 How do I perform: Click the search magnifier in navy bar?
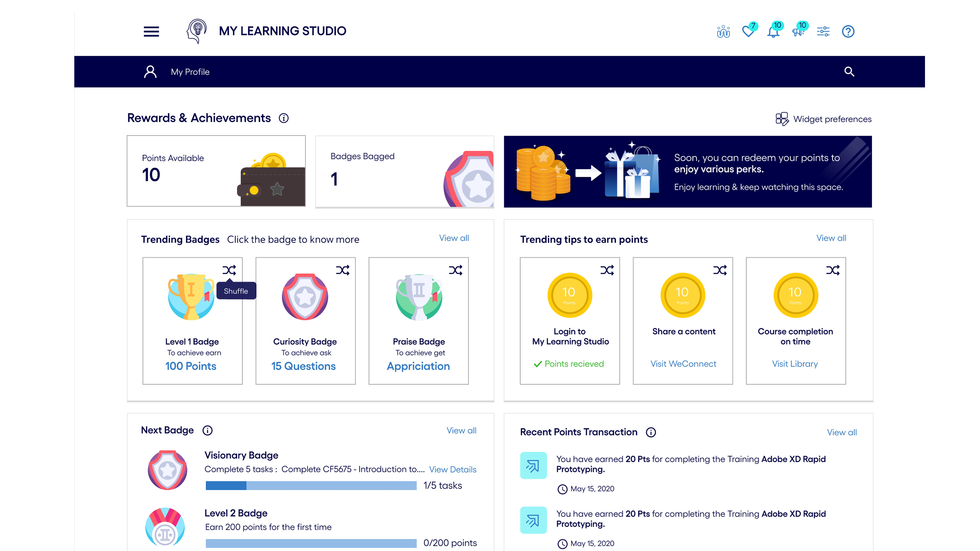pos(849,71)
